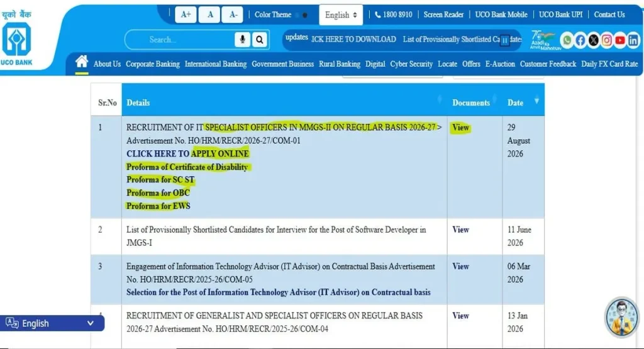Open Locate menu
This screenshot has height=349, width=644.
[447, 64]
